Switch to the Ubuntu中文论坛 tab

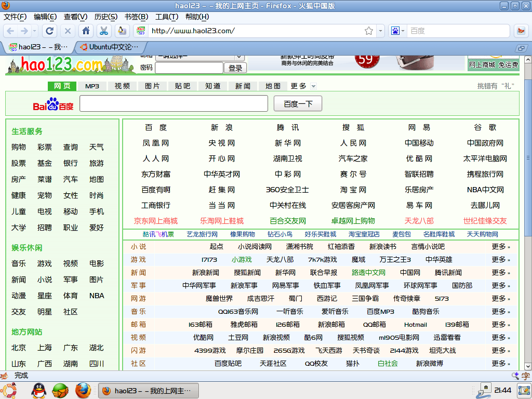pos(110,47)
